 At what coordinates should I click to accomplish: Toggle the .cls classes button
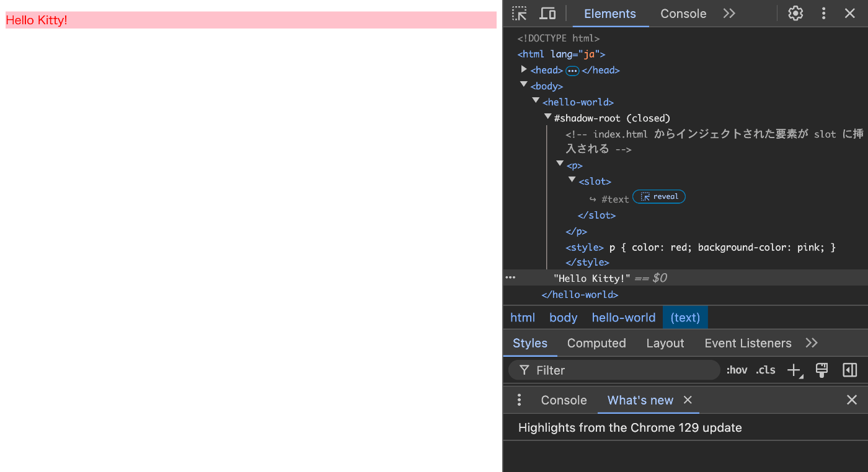(x=766, y=370)
